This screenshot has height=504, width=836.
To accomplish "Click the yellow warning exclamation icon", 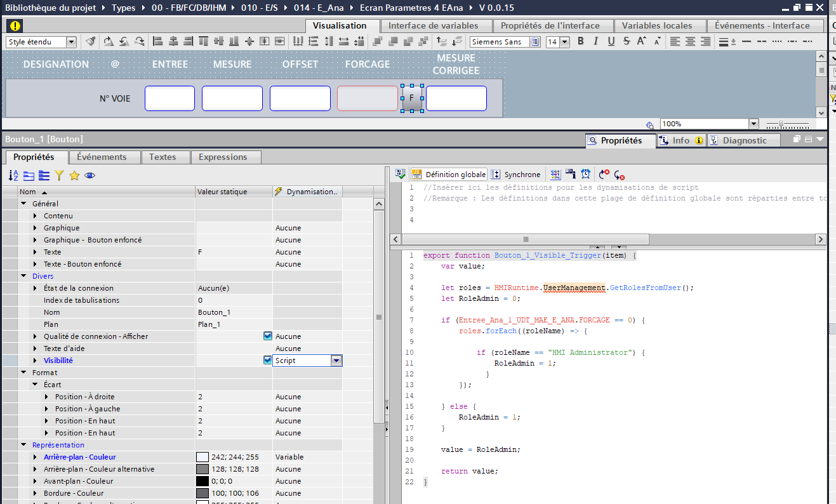I will tap(15, 26).
